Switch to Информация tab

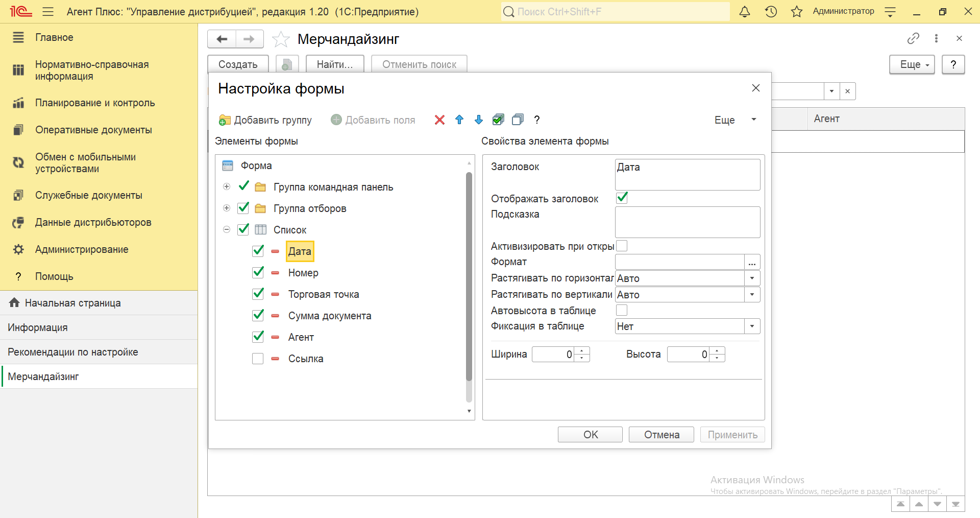(x=99, y=327)
